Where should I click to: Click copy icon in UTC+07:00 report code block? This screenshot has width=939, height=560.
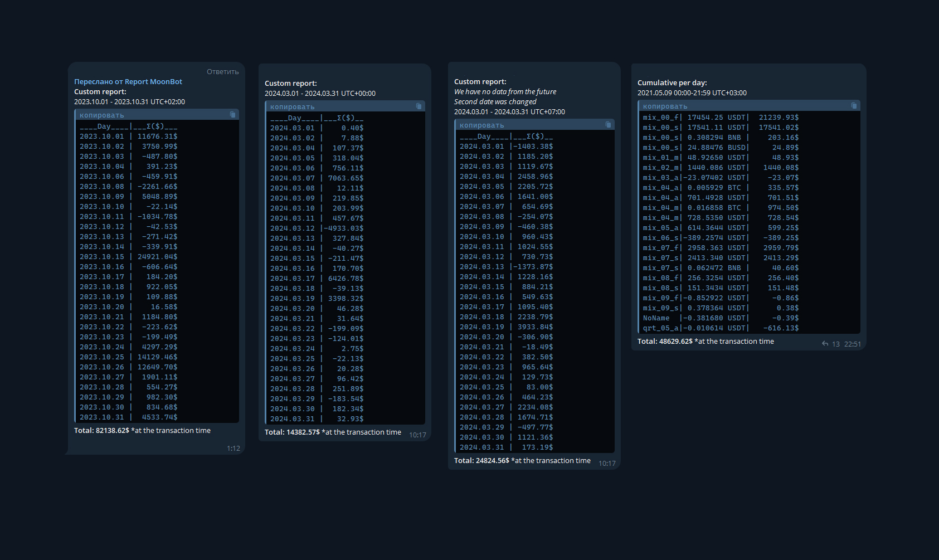coord(608,125)
